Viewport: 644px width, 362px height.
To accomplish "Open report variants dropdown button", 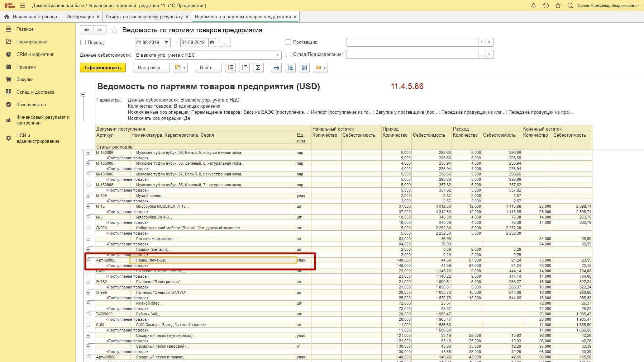I will (180, 67).
